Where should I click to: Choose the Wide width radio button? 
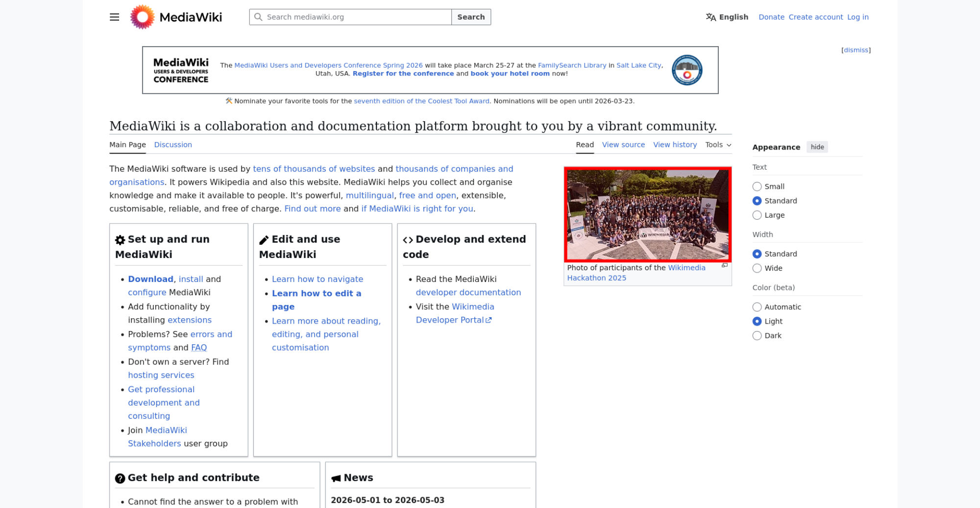(757, 268)
